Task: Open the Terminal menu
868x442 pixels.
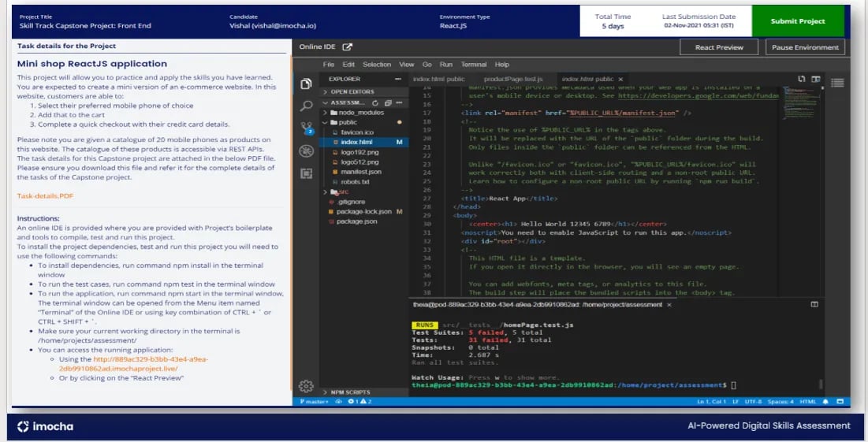Action: click(474, 65)
